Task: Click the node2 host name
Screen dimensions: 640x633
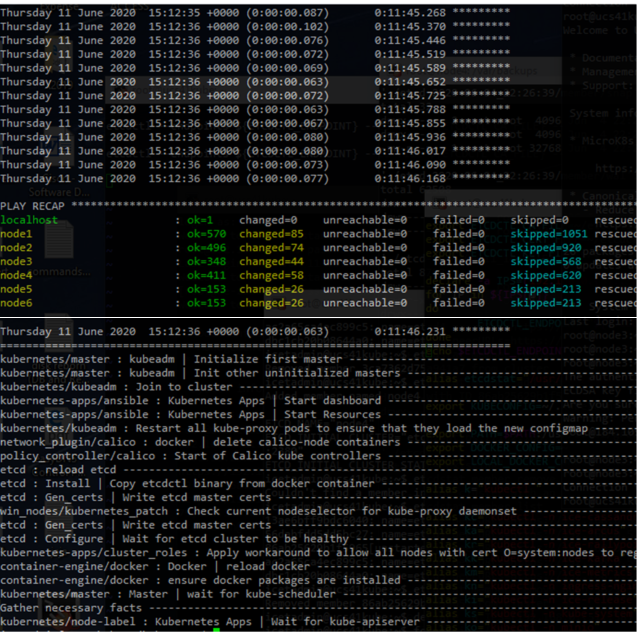Action: coord(16,248)
